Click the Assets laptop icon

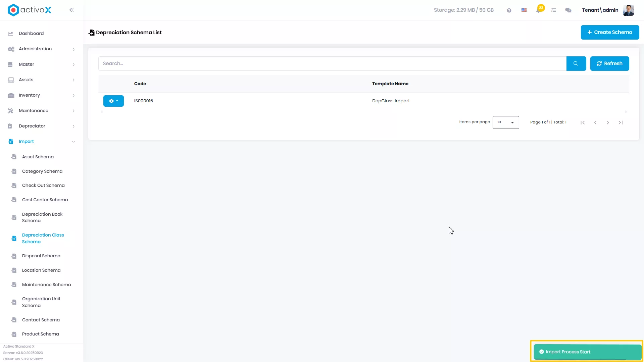point(11,80)
